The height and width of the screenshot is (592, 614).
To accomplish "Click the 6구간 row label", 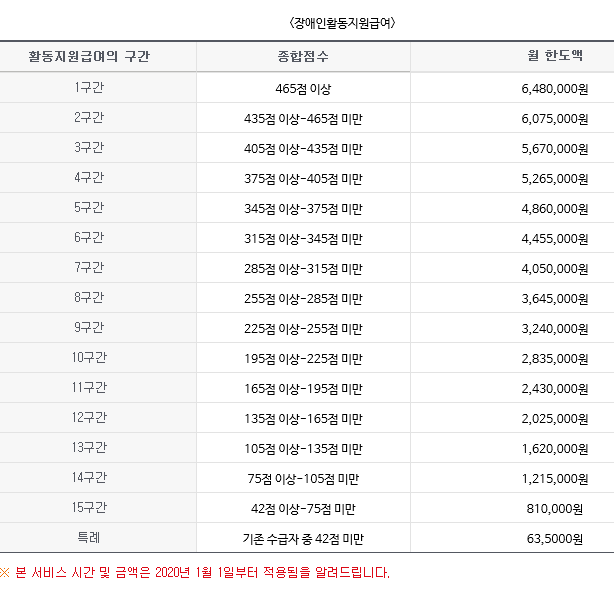I will pyautogui.click(x=89, y=238).
